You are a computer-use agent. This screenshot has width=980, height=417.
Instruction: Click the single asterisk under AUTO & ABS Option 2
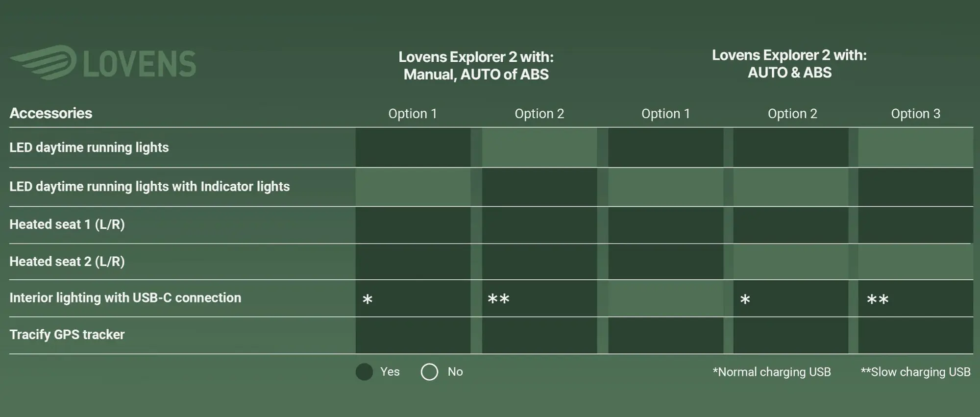pyautogui.click(x=745, y=299)
